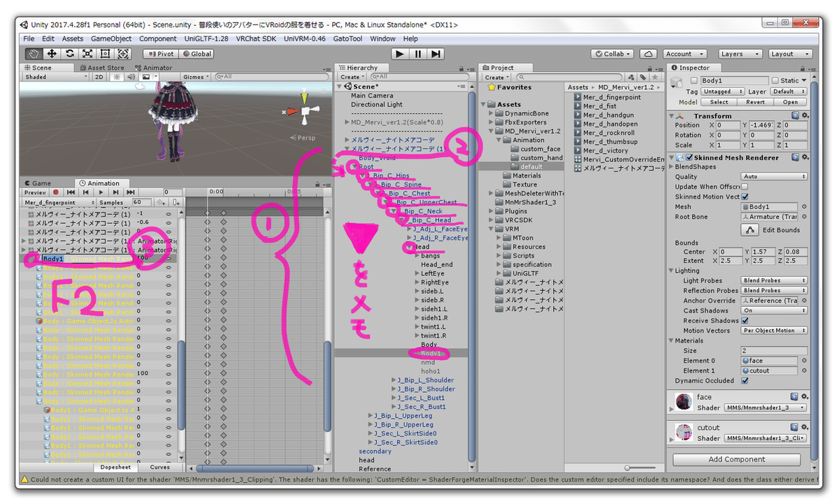Toggle the Static checkbox
Viewport: 839px width, 504px height.
click(774, 81)
